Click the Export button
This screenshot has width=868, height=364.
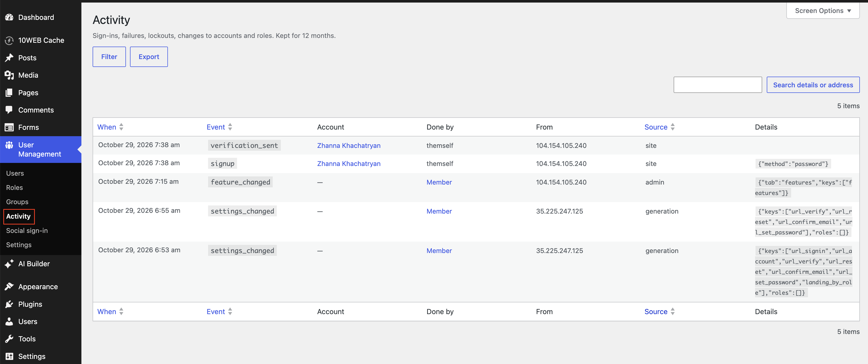click(149, 57)
